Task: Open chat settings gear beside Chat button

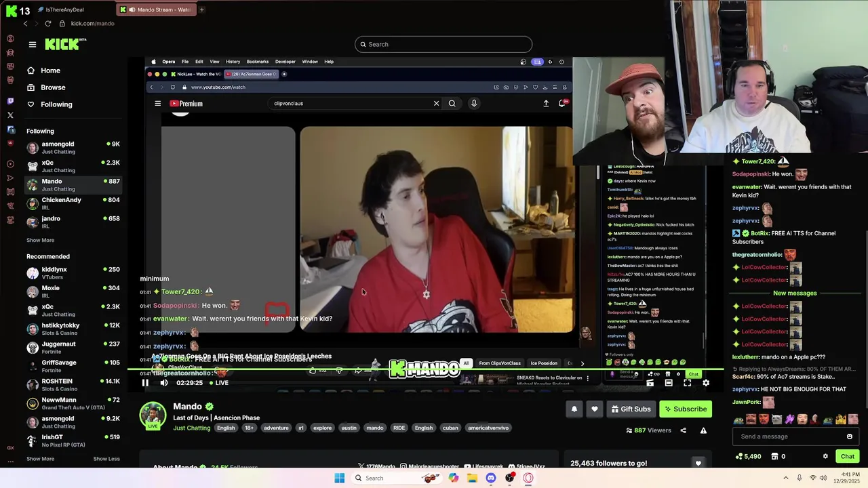Action: pos(825,456)
